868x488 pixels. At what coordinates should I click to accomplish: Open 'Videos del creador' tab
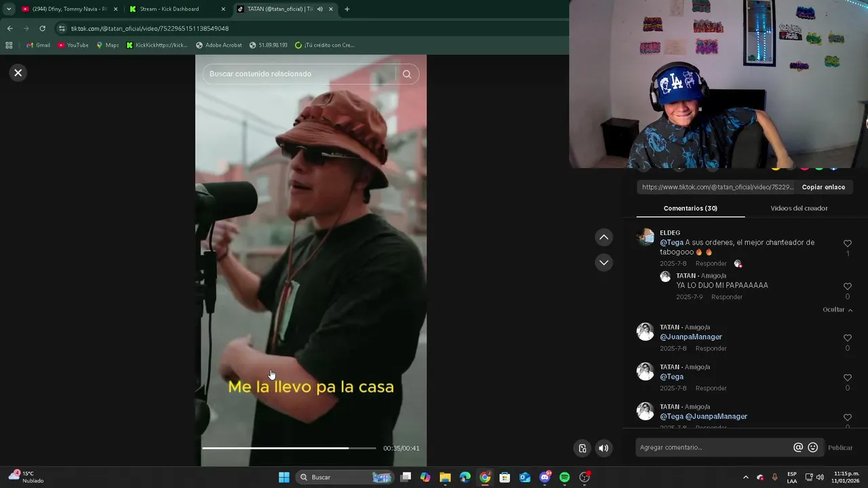click(x=799, y=208)
